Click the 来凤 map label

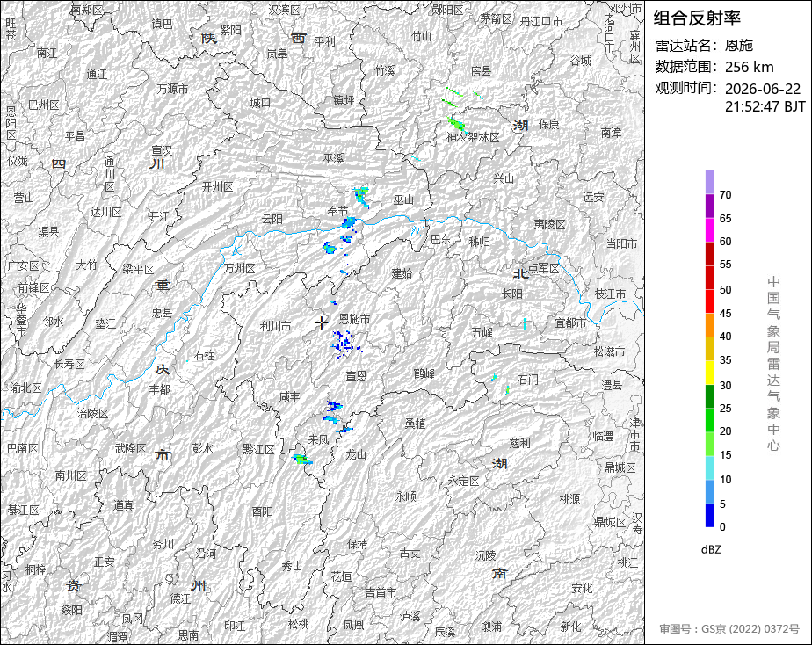click(x=318, y=439)
